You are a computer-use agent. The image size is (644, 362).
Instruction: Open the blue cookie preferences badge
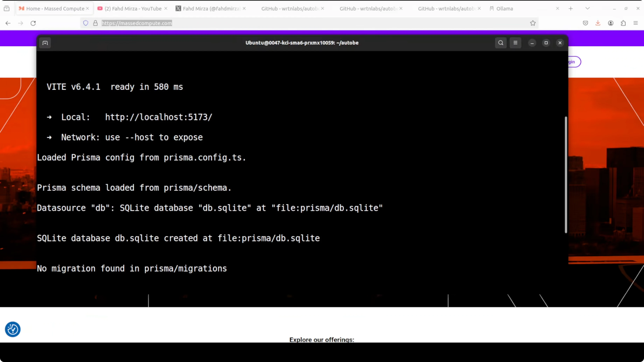click(12, 329)
